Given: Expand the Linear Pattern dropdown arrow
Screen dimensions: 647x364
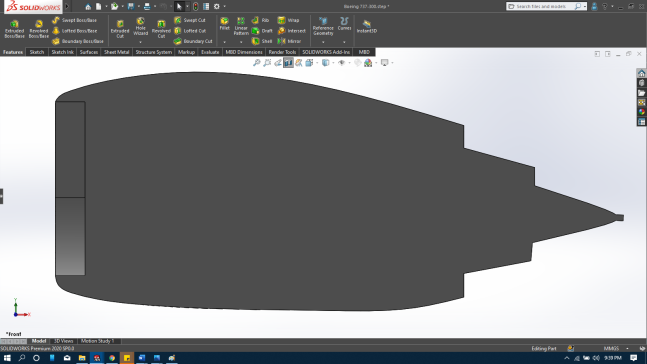Looking at the screenshot, I should tap(241, 42).
